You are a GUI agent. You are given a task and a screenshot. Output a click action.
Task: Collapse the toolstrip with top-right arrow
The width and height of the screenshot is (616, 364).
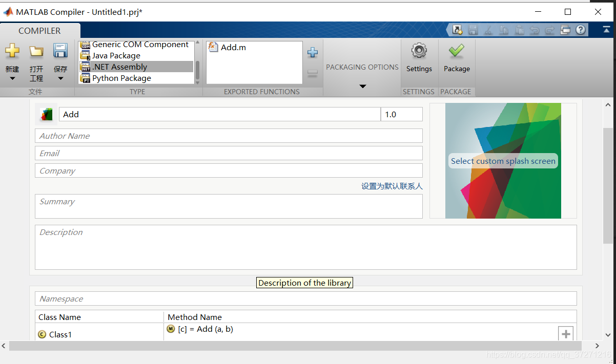coord(606,30)
